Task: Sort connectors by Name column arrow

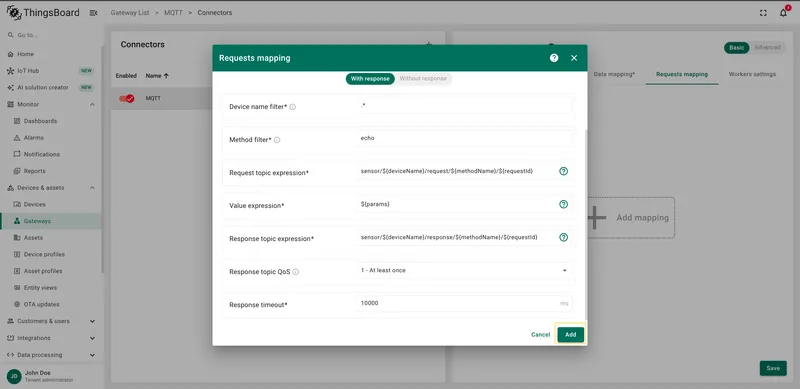Action: click(166, 76)
